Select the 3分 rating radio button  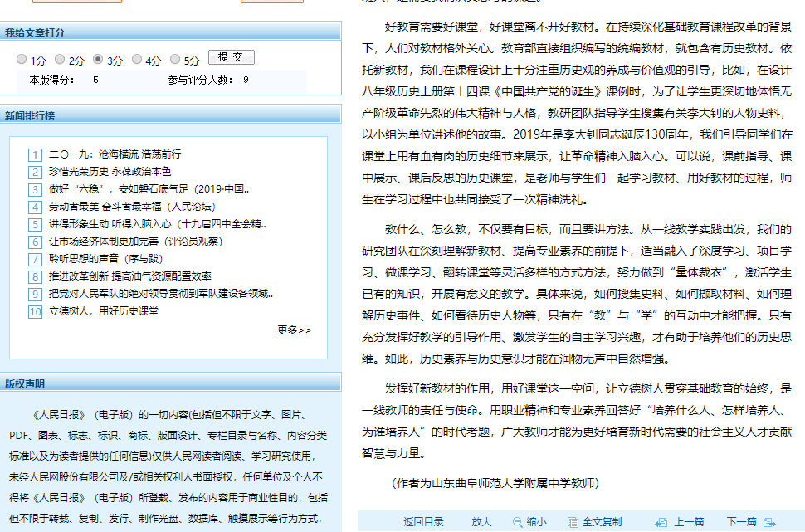click(98, 60)
